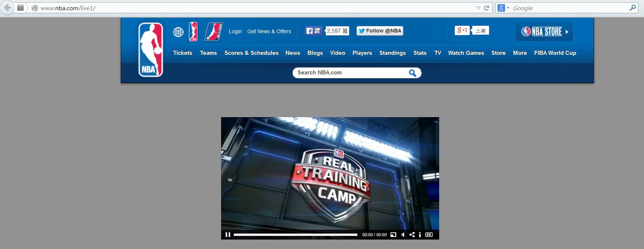This screenshot has width=644, height=249.
Task: Click the NBA Store arrow
Action: (567, 32)
